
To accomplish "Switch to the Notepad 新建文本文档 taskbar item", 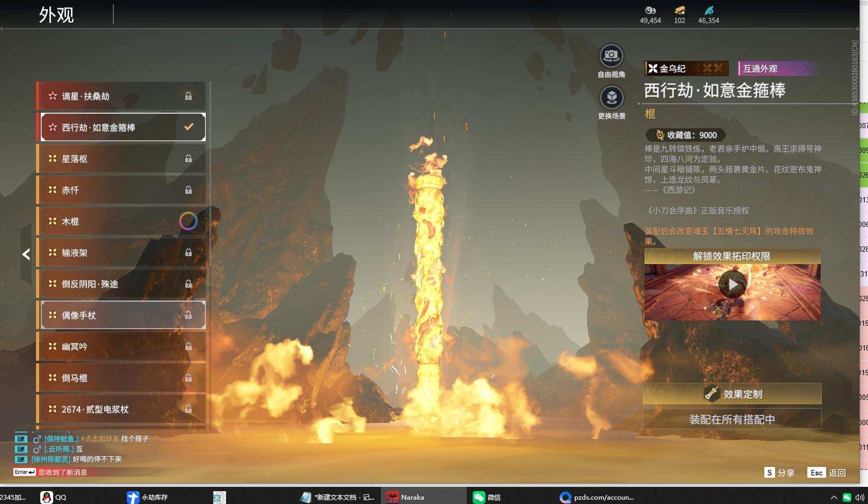I will 338,497.
